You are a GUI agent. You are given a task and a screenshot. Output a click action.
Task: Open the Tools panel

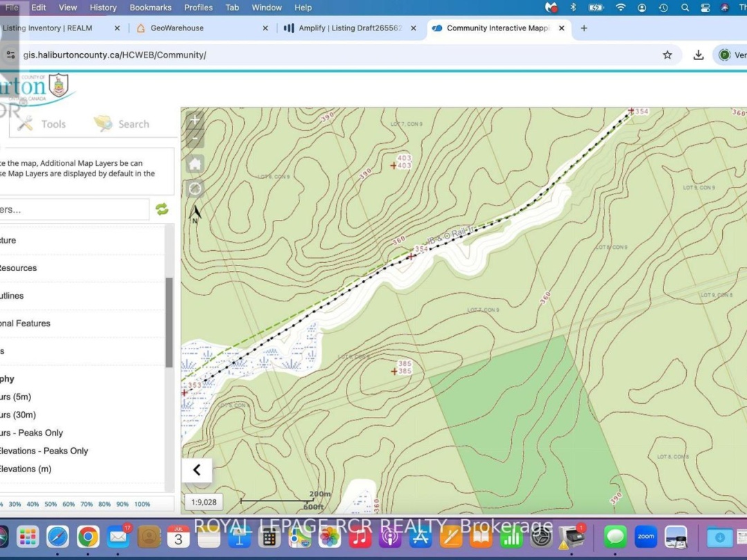tap(41, 124)
